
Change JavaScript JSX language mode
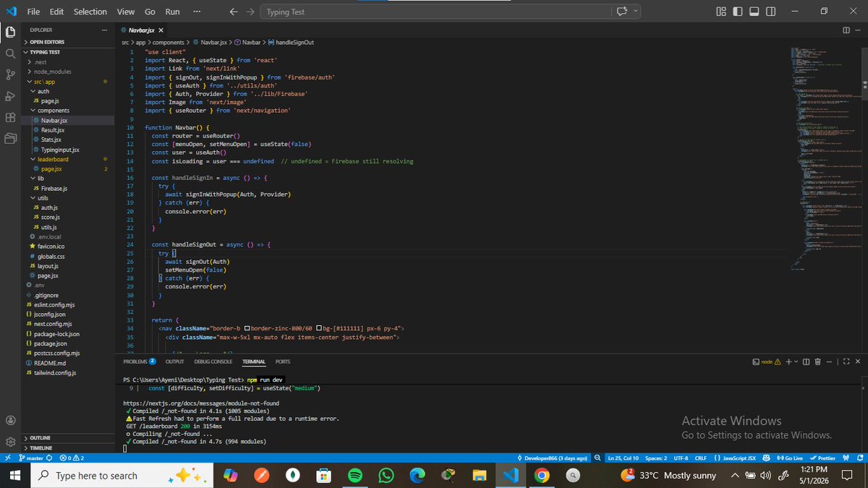(x=734, y=458)
